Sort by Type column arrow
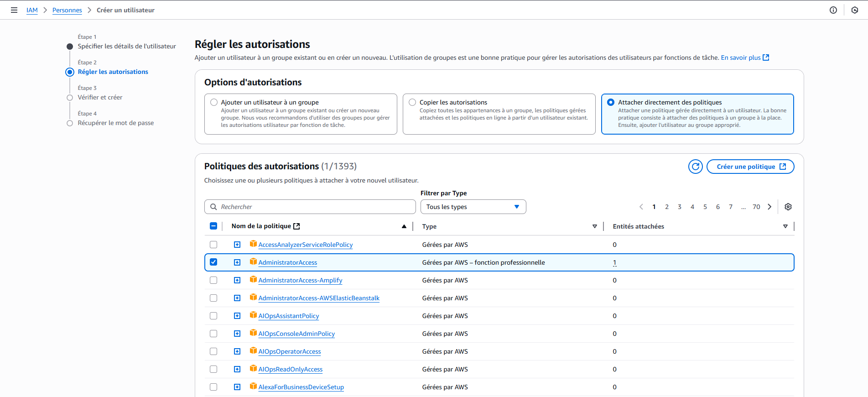 pyautogui.click(x=595, y=226)
